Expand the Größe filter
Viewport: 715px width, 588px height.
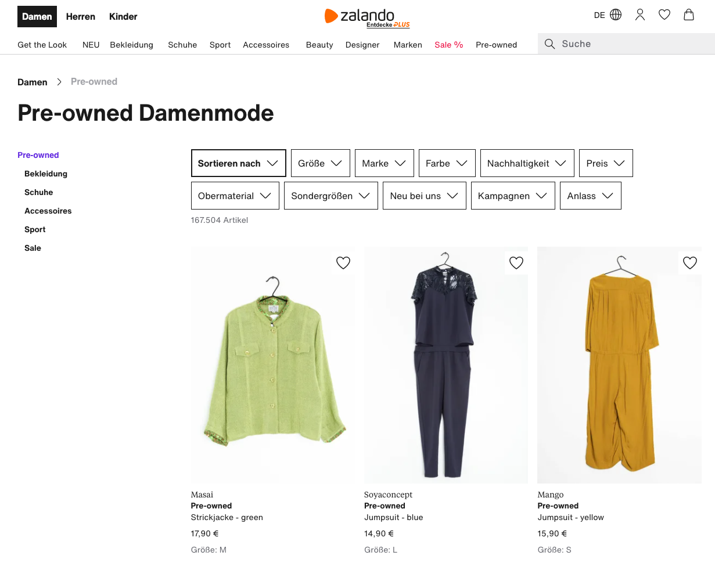click(x=321, y=163)
